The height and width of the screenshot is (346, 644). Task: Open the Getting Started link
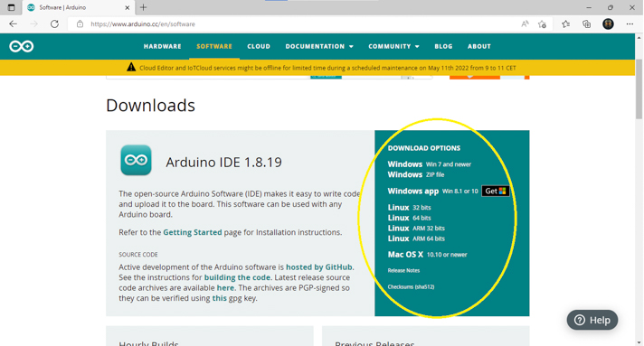[193, 232]
